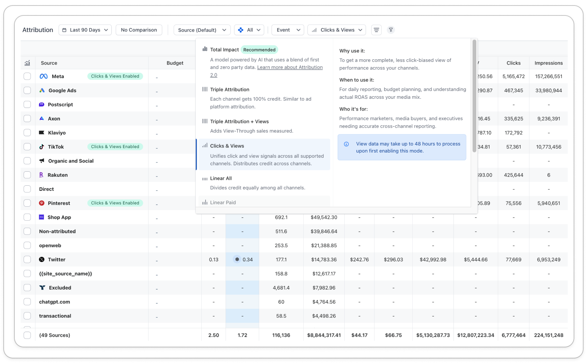Click the Pinterest logo icon
588x364 pixels.
[x=42, y=203]
